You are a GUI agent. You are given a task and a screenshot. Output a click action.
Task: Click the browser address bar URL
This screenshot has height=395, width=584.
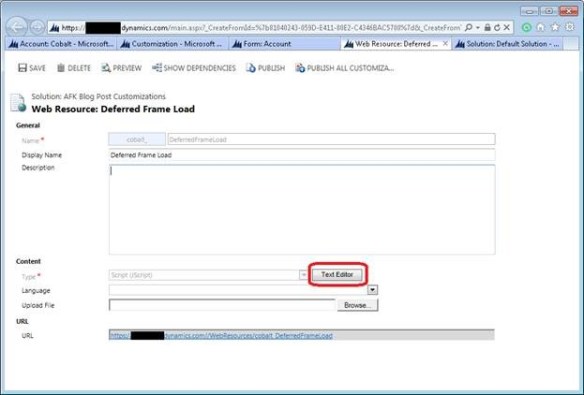click(261, 28)
